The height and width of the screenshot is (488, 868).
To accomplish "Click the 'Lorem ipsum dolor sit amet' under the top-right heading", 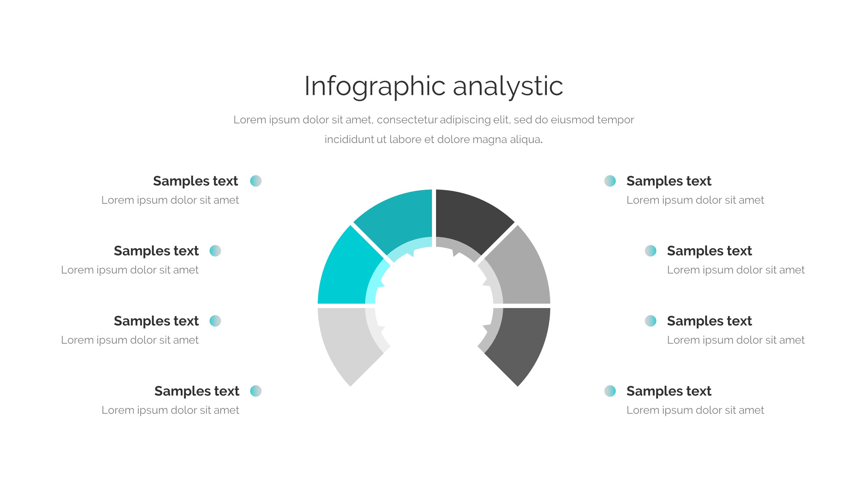I will point(695,200).
